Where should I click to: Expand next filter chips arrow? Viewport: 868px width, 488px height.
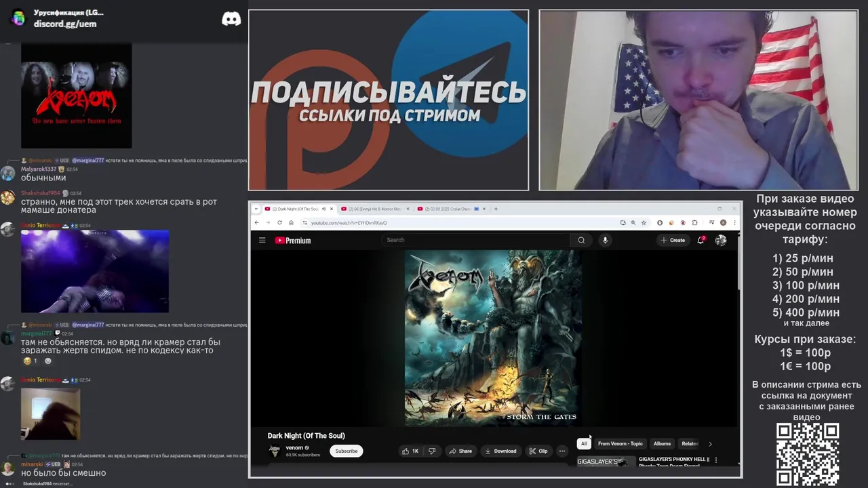pos(710,444)
